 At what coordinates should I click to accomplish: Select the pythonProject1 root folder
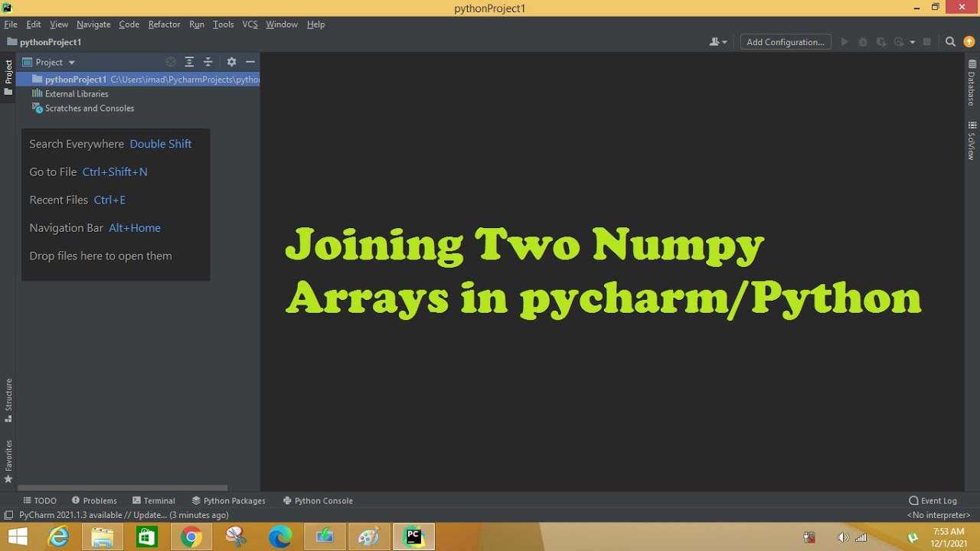[x=139, y=80]
